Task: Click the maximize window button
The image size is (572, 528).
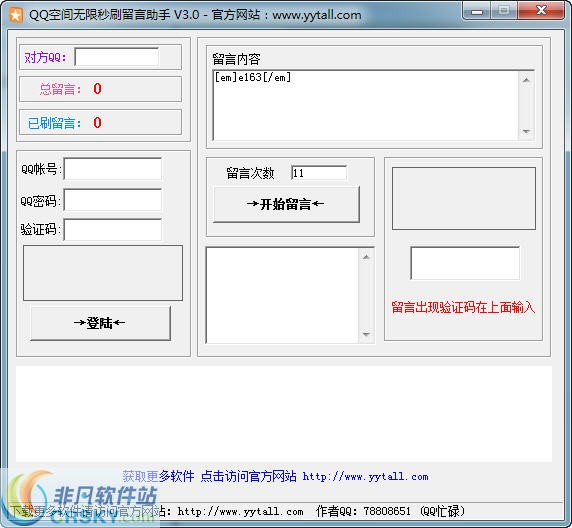Action: tap(504, 11)
